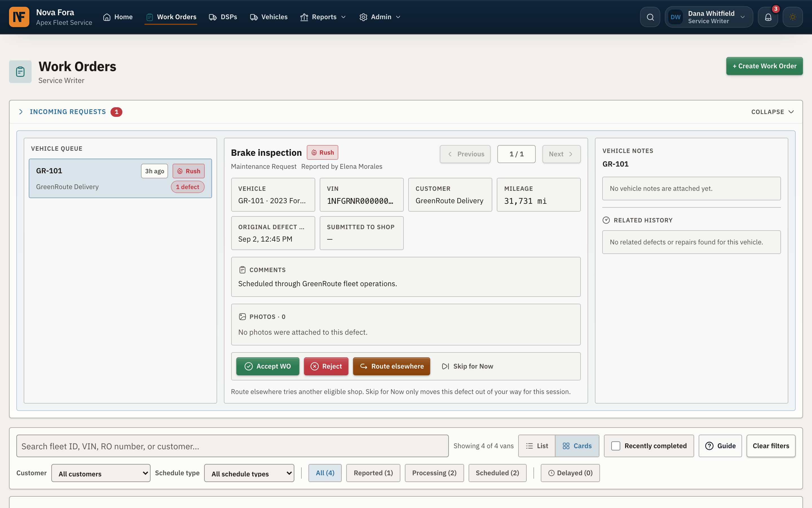Switch to List view
Screen dimensions: 812x508
pos(537,446)
